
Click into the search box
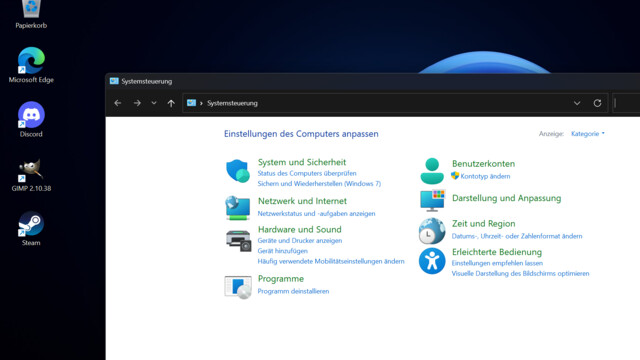click(x=627, y=103)
